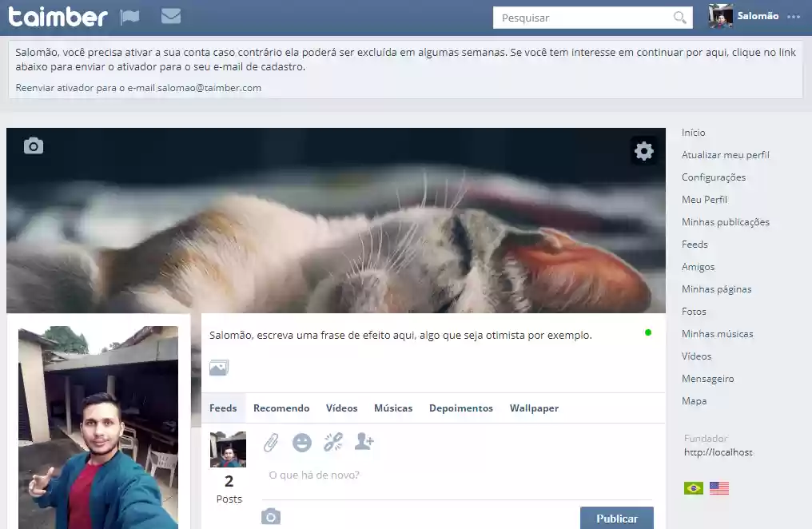The width and height of the screenshot is (812, 529).
Task: Open the messages envelope icon
Action: click(170, 16)
